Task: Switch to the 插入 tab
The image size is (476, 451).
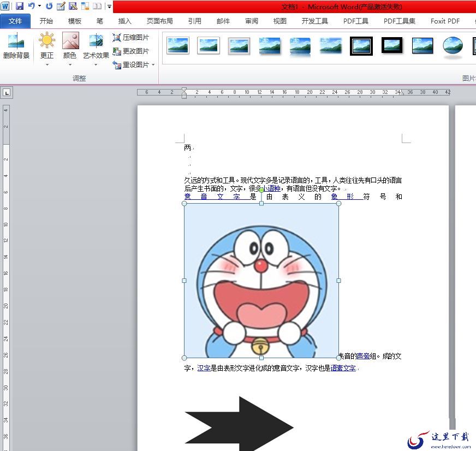Action: (124, 21)
